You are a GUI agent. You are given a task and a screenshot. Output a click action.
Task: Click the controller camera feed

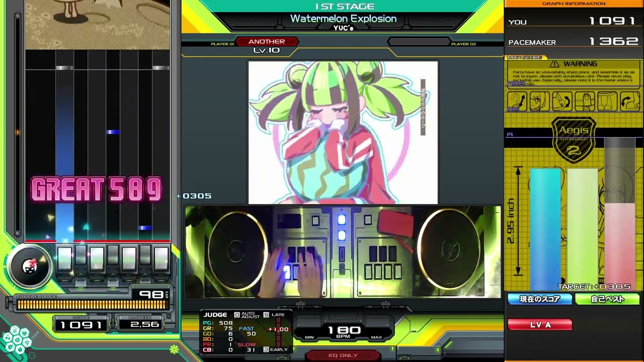(343, 252)
